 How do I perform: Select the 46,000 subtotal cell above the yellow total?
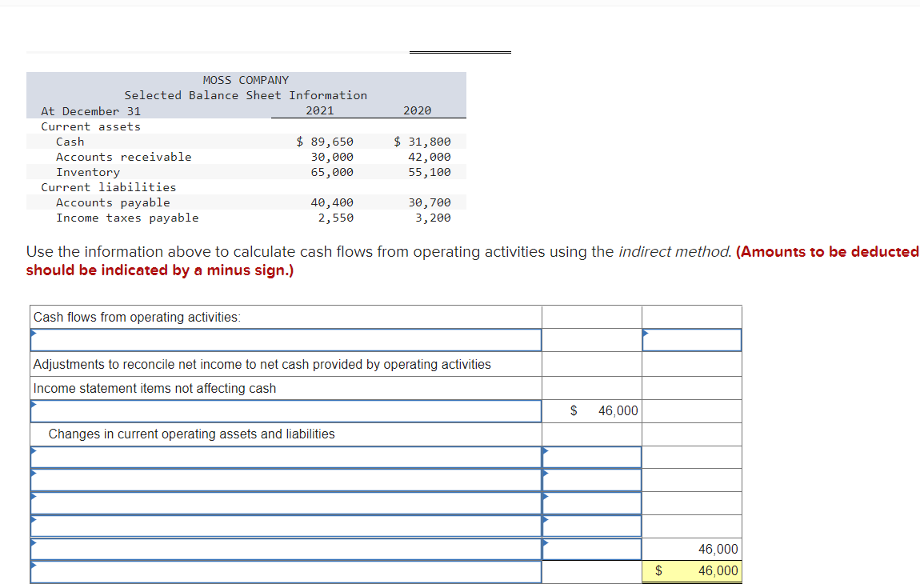pos(691,549)
